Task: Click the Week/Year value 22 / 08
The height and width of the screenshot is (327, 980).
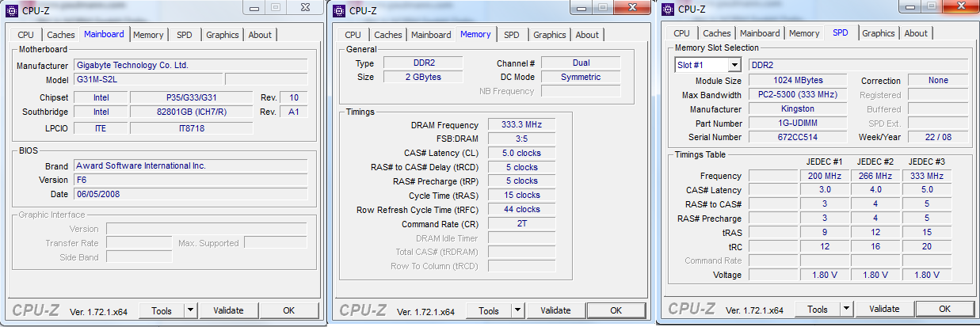Action: pos(937,136)
